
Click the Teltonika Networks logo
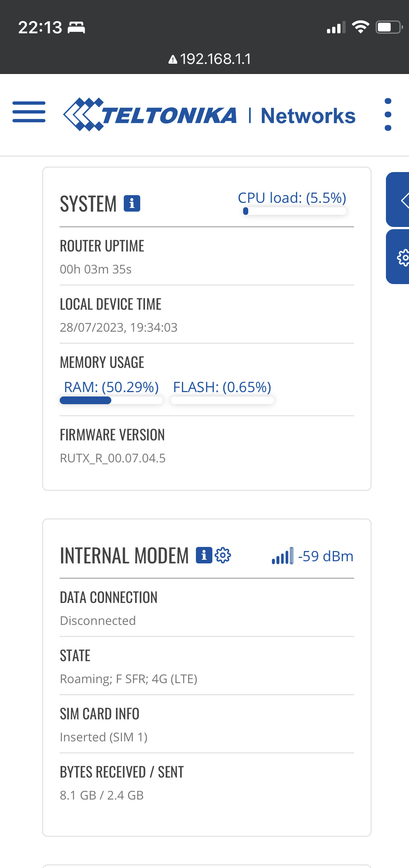209,115
